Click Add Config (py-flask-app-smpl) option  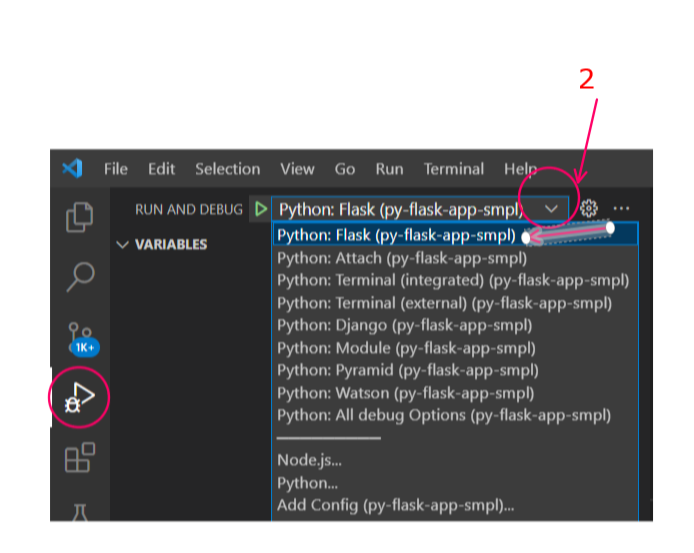[x=395, y=505]
